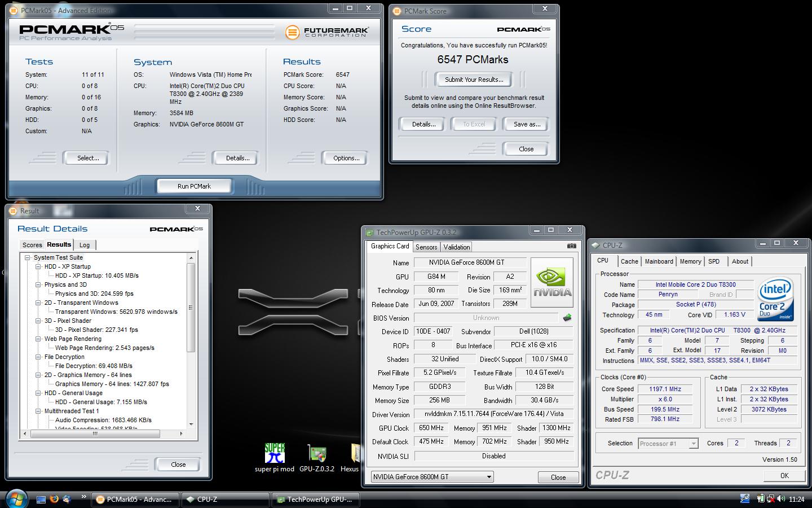Open the About tab in CPU-Z
The image size is (812, 508).
[740, 261]
